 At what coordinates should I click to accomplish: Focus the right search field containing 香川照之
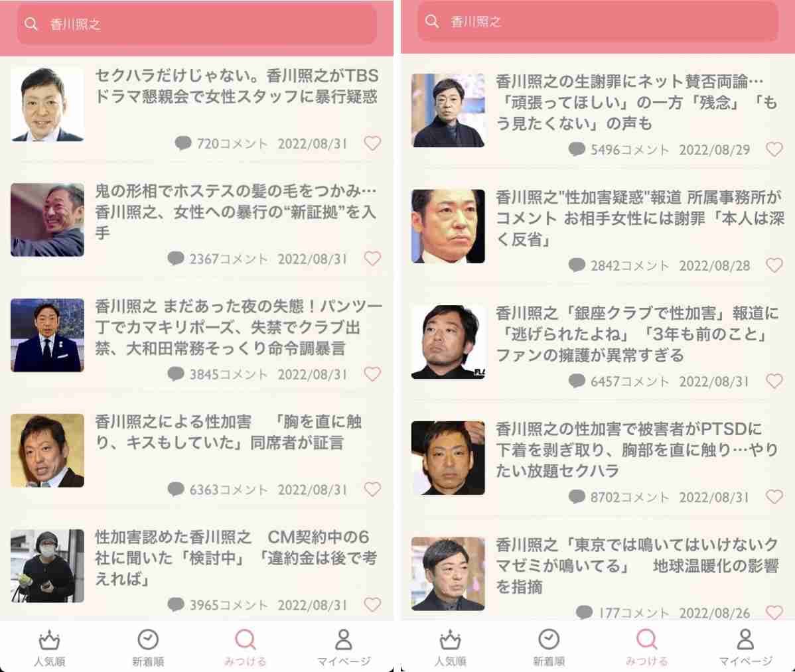tap(598, 21)
